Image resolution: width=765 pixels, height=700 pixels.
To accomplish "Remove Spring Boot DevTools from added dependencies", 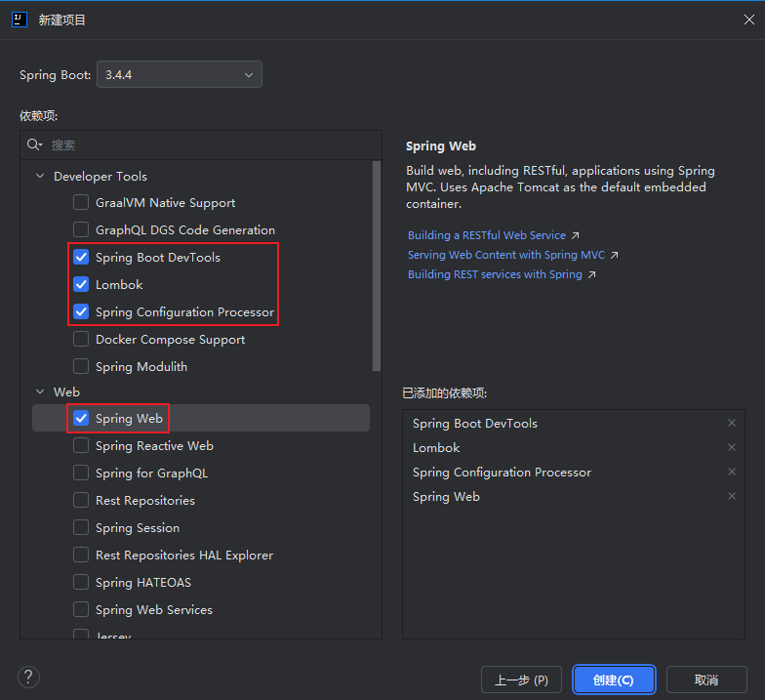I will pos(732,423).
